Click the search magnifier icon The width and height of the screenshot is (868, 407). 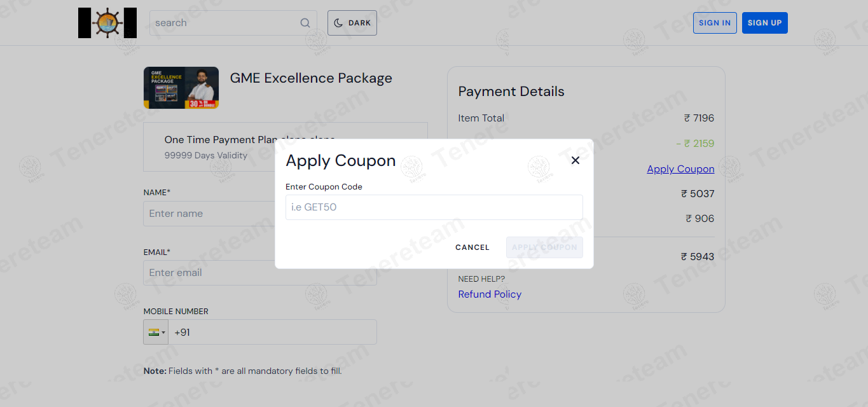[305, 23]
